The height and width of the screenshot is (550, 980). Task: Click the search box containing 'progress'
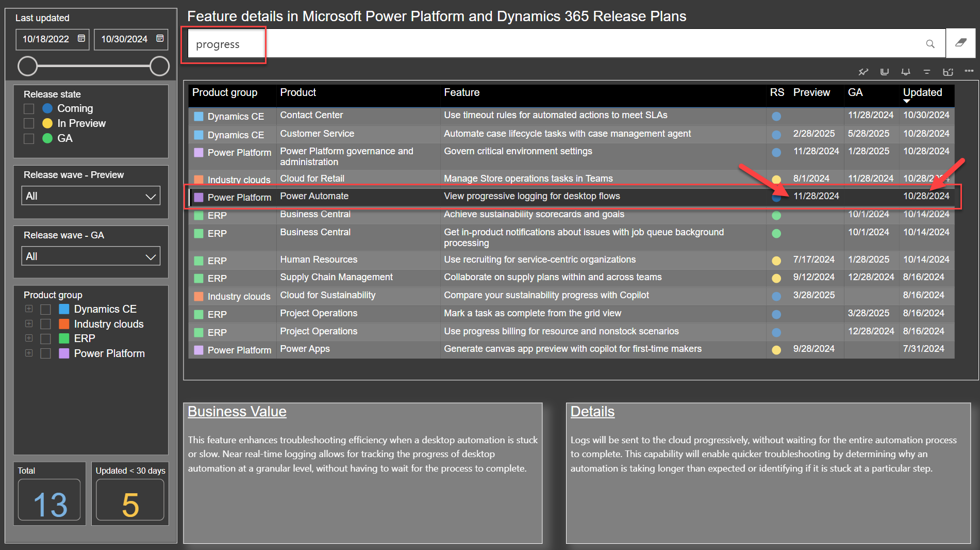click(566, 44)
